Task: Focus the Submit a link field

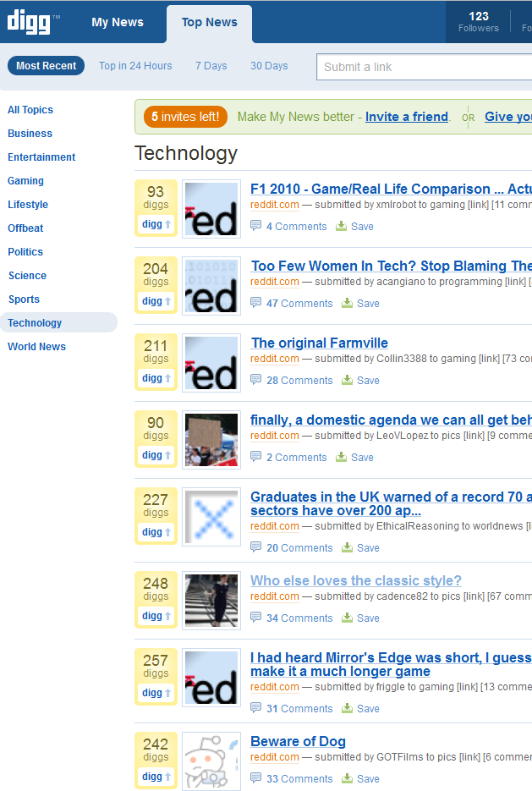Action: click(424, 67)
